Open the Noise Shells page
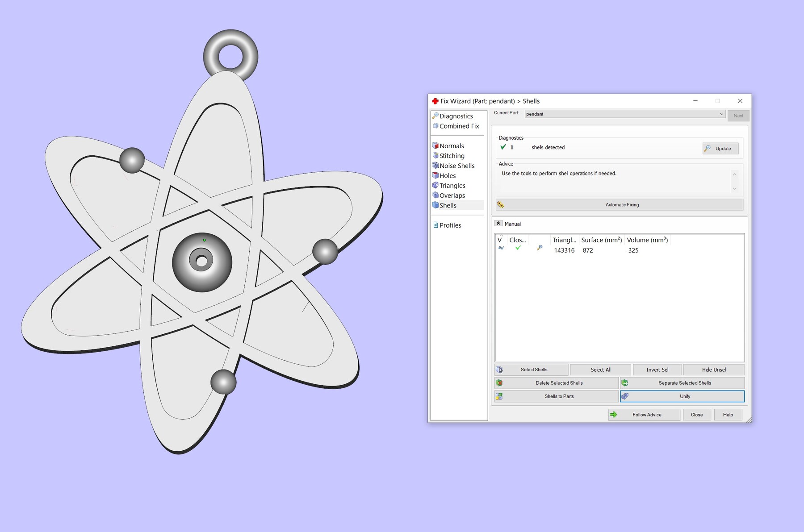Image resolution: width=804 pixels, height=532 pixels. pos(457,166)
